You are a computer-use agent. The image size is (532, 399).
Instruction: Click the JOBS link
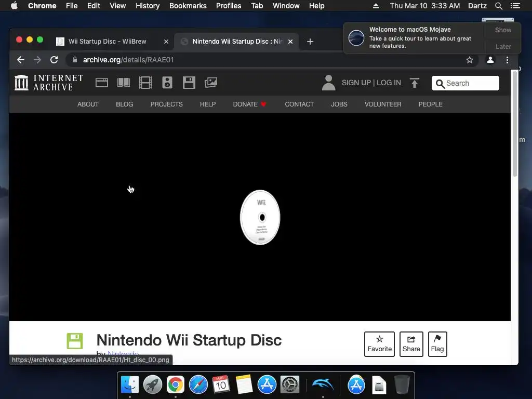coord(339,104)
